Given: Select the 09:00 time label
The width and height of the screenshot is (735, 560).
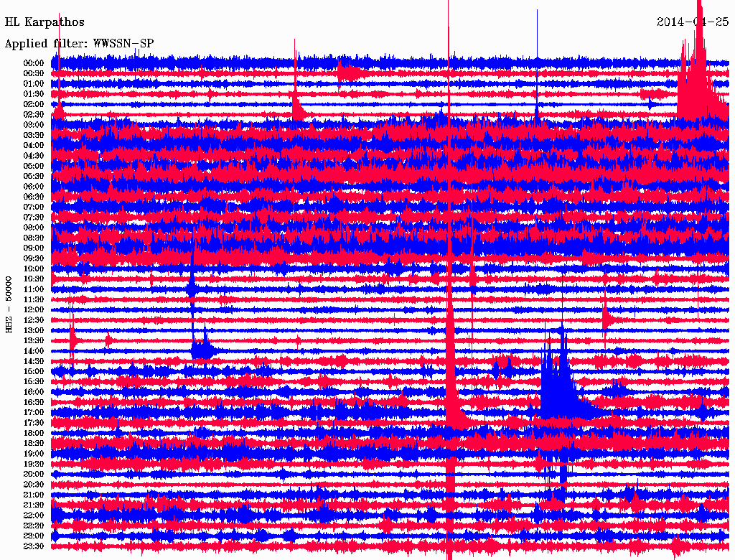Looking at the screenshot, I should click(x=34, y=248).
